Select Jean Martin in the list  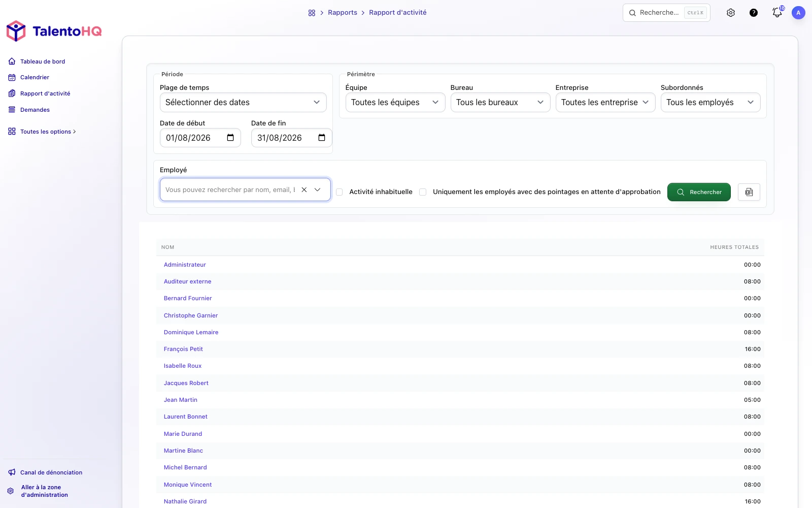click(x=180, y=400)
